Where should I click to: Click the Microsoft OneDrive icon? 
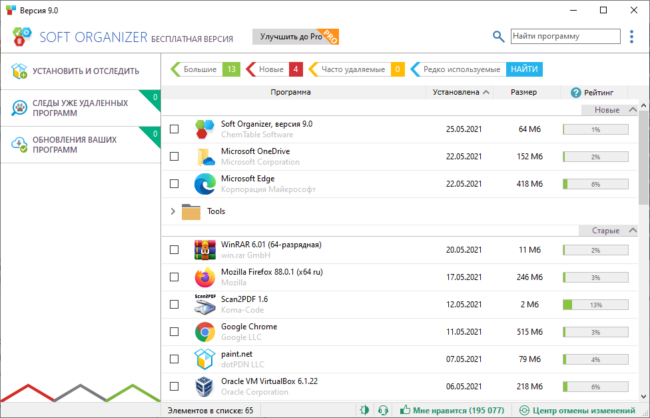[x=205, y=156]
